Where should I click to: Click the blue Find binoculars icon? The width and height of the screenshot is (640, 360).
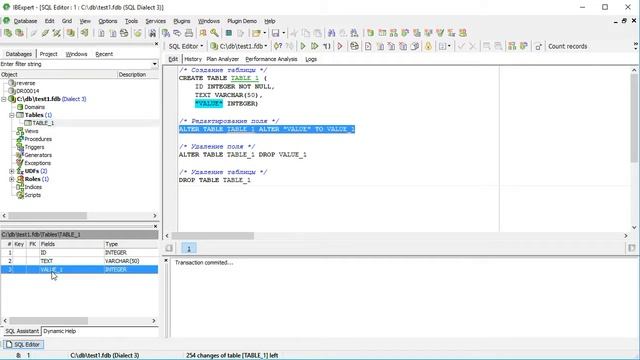click(x=331, y=33)
